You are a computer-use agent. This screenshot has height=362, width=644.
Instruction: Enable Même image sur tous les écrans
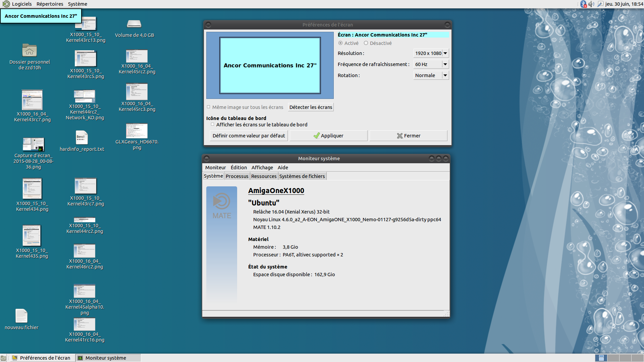tap(209, 107)
